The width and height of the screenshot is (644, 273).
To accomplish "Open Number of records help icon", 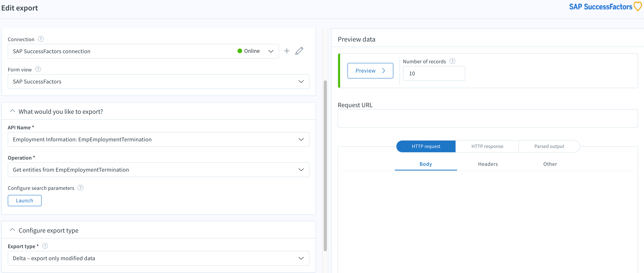I will tap(452, 61).
